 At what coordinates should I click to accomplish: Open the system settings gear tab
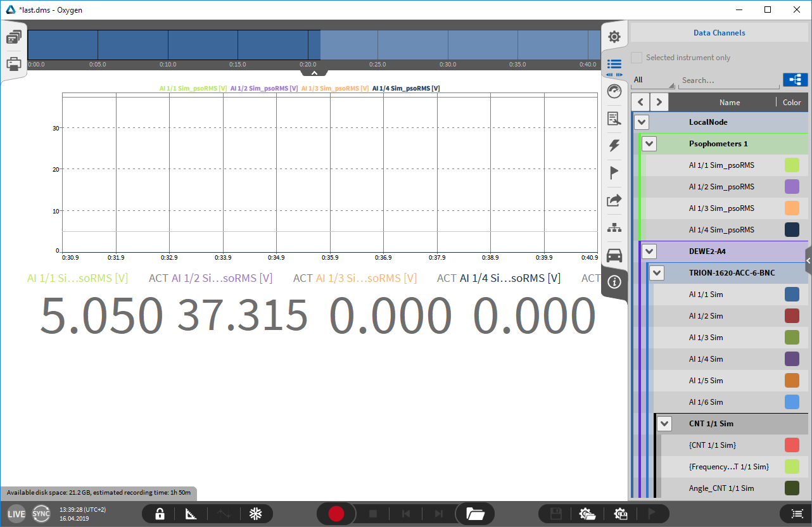614,37
